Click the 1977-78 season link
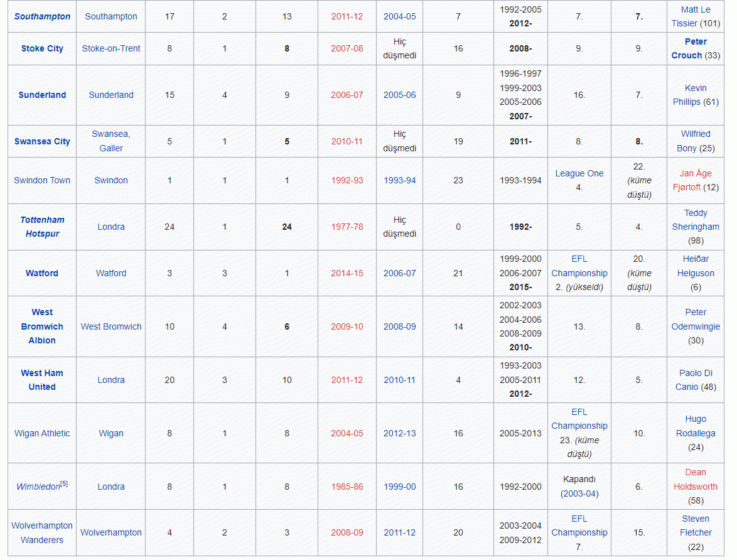Viewport: 737px width, 560px height. [347, 227]
